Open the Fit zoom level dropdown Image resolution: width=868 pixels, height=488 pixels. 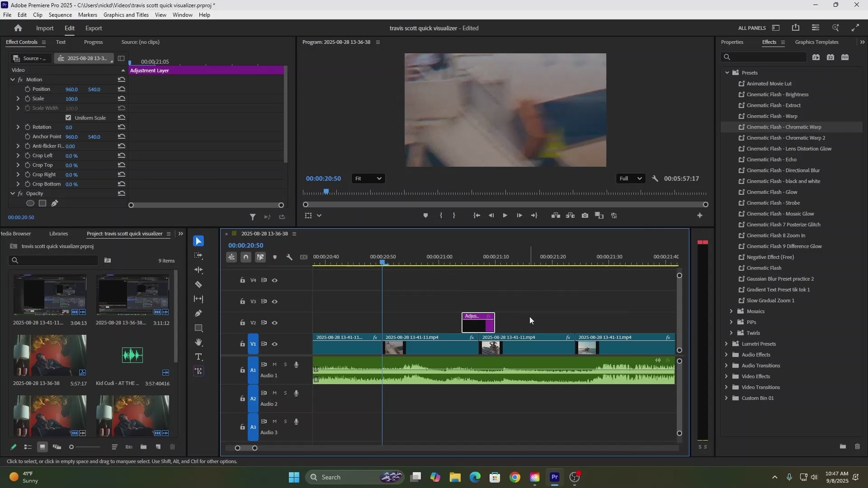click(368, 178)
